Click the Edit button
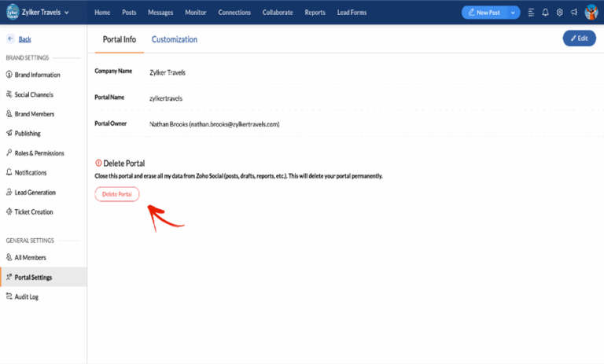 click(579, 39)
